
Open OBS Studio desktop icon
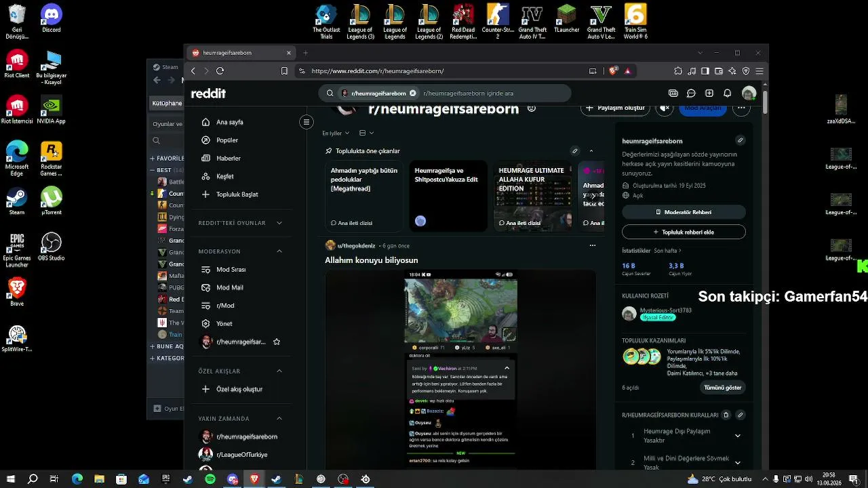pos(52,247)
